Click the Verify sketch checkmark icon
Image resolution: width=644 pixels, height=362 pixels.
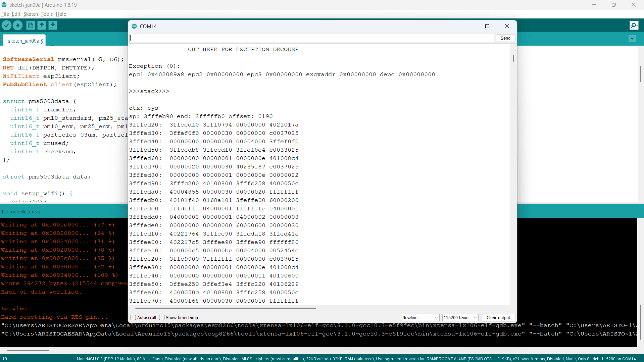point(6,25)
